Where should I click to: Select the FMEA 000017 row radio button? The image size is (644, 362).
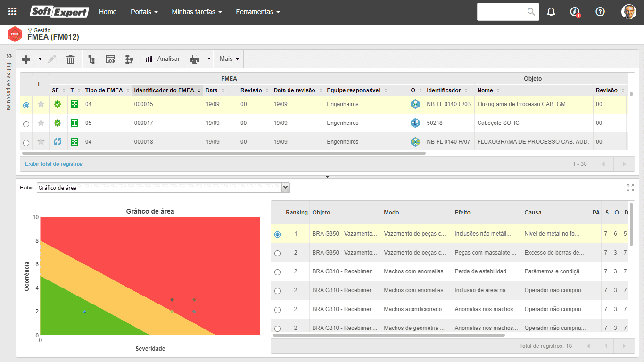coord(26,124)
